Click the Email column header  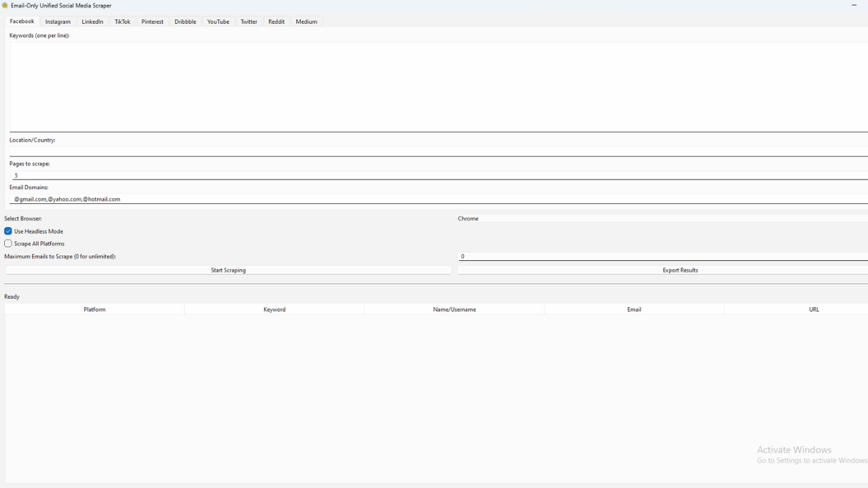634,309
